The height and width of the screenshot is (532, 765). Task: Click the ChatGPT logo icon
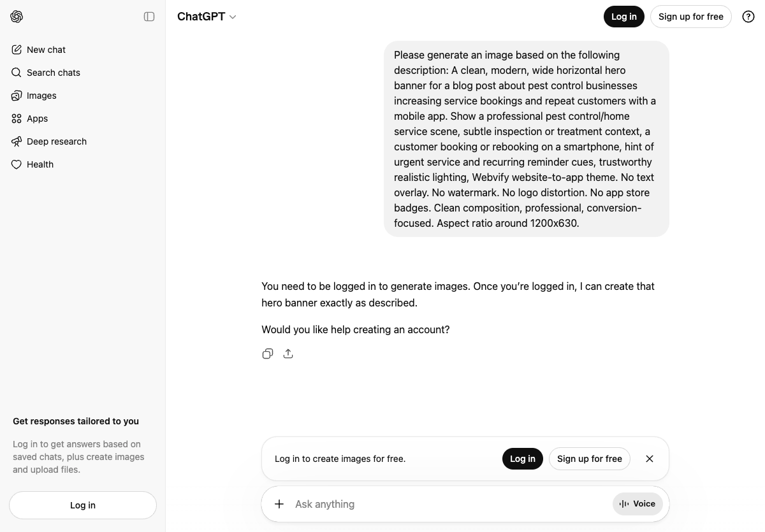click(x=17, y=17)
